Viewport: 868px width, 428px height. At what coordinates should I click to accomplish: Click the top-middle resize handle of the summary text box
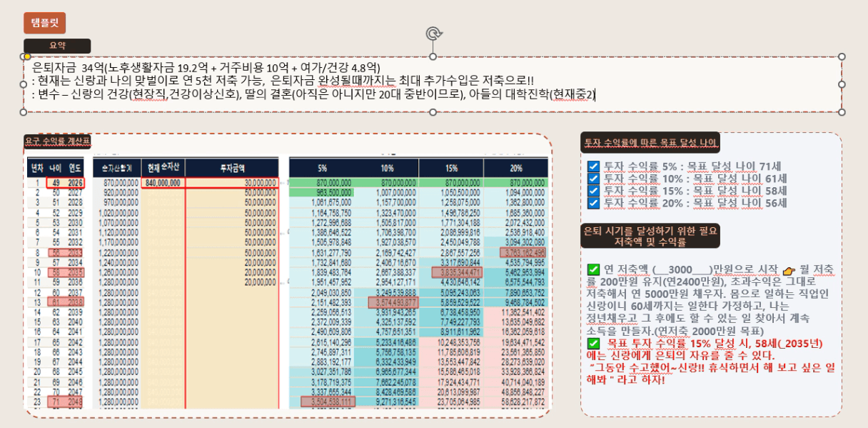433,56
